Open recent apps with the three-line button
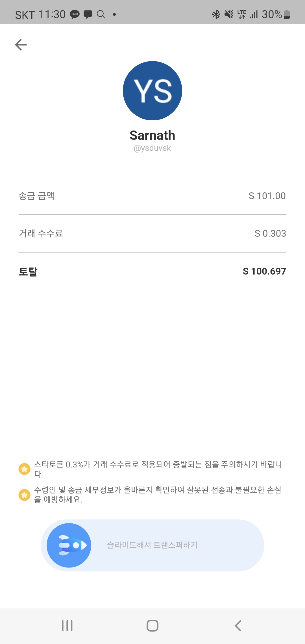This screenshot has height=644, width=305. (67, 626)
